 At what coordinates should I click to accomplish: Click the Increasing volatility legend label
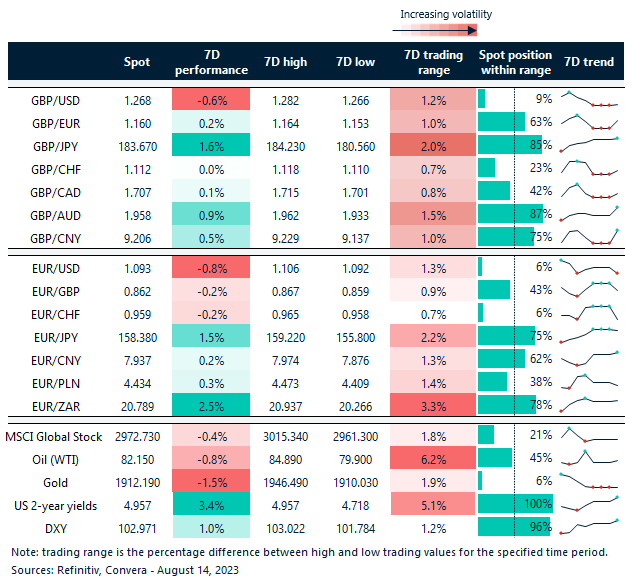[446, 15]
